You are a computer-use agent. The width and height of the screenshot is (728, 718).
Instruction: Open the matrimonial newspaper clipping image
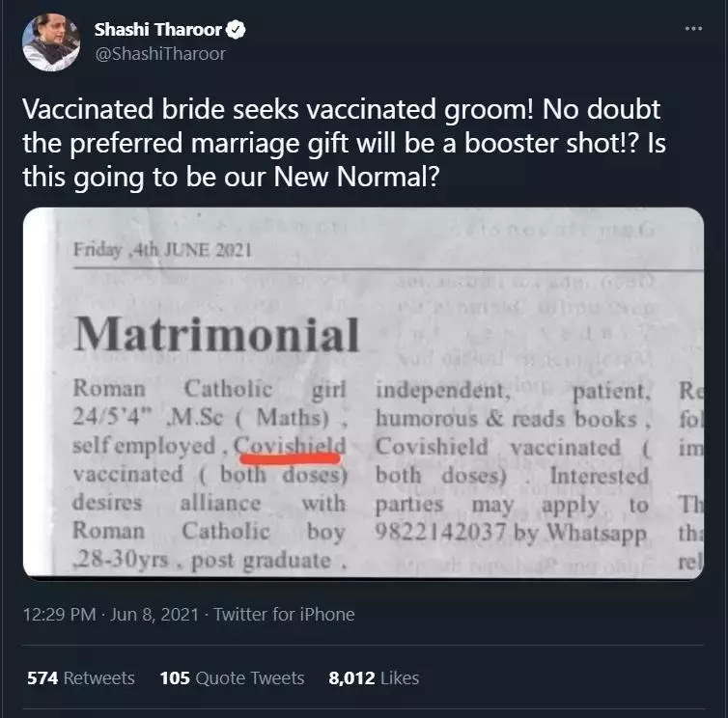click(364, 393)
